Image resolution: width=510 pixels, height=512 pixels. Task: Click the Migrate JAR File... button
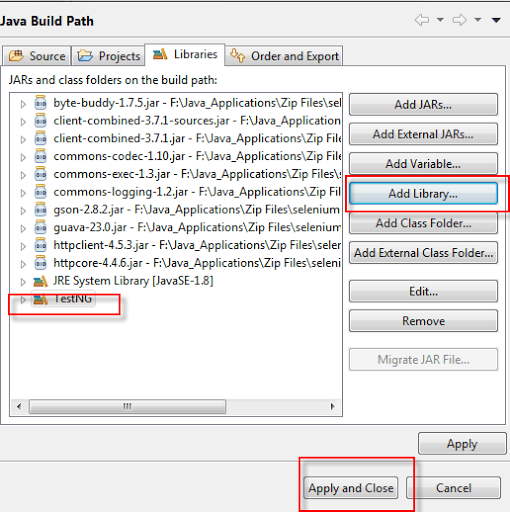point(423,359)
